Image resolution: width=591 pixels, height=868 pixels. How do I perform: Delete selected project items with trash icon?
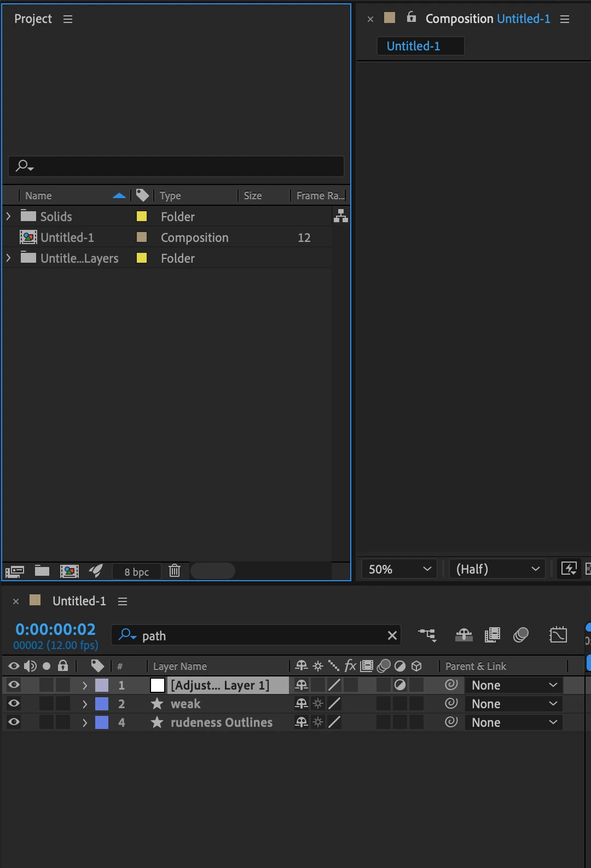[x=175, y=571]
